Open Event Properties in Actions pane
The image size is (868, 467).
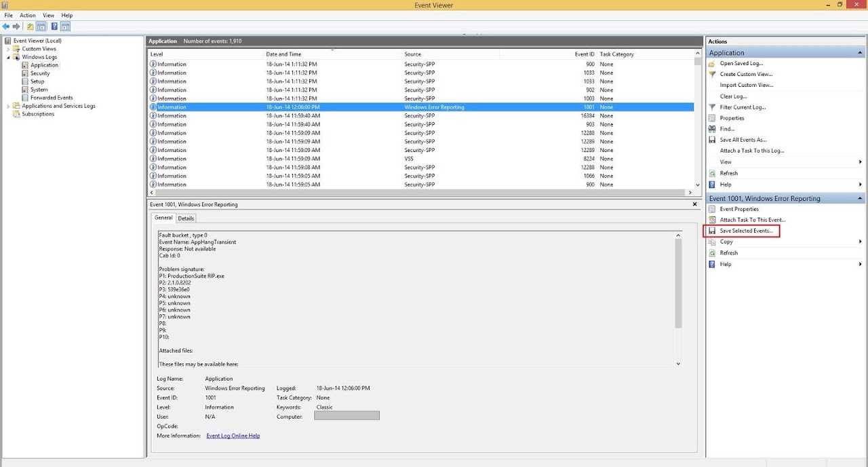[739, 209]
